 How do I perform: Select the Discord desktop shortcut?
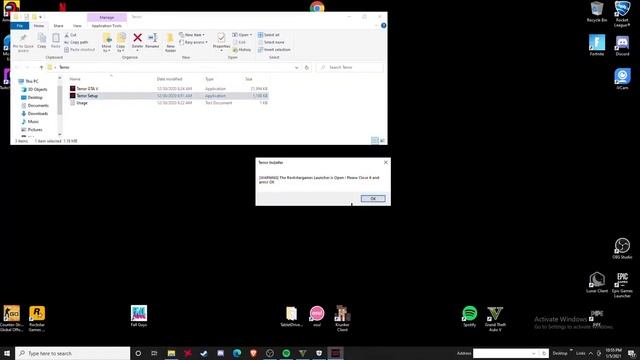(622, 46)
